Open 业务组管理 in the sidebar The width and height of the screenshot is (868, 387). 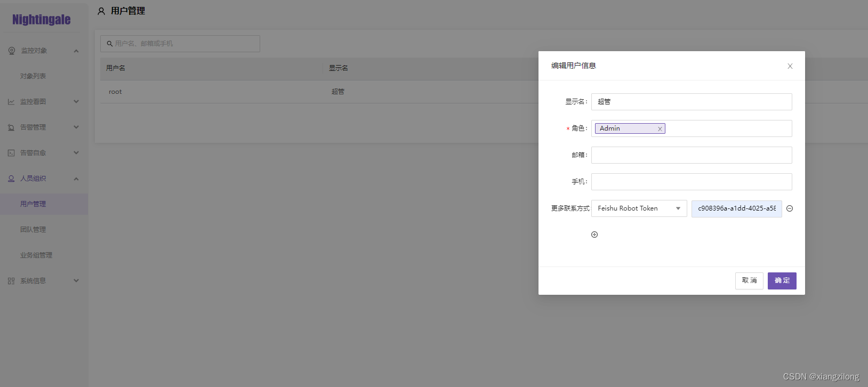point(36,255)
